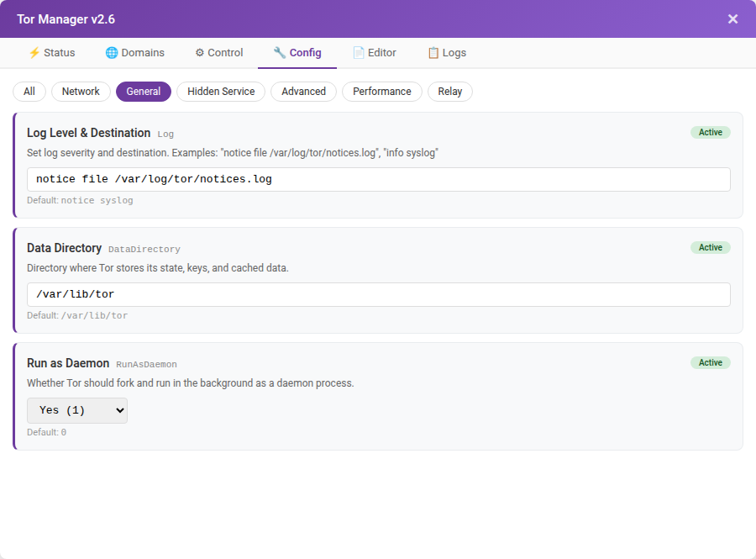Click the wrench Config icon
Screen dimensions: 756x559
(x=280, y=53)
